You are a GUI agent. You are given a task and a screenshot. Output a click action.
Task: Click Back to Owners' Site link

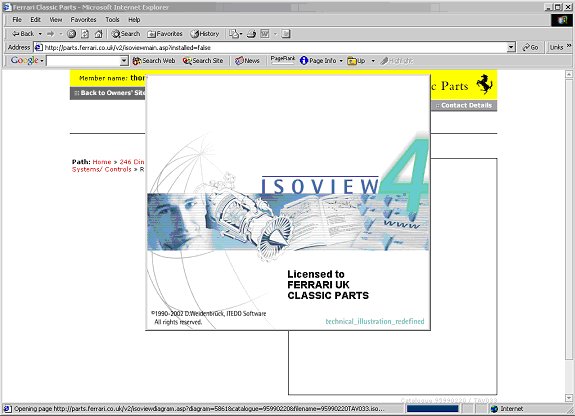tap(109, 93)
